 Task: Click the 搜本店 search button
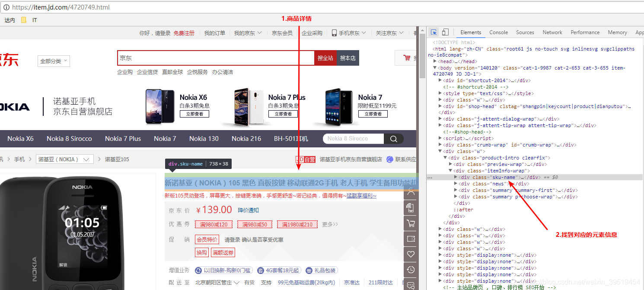pyautogui.click(x=348, y=58)
